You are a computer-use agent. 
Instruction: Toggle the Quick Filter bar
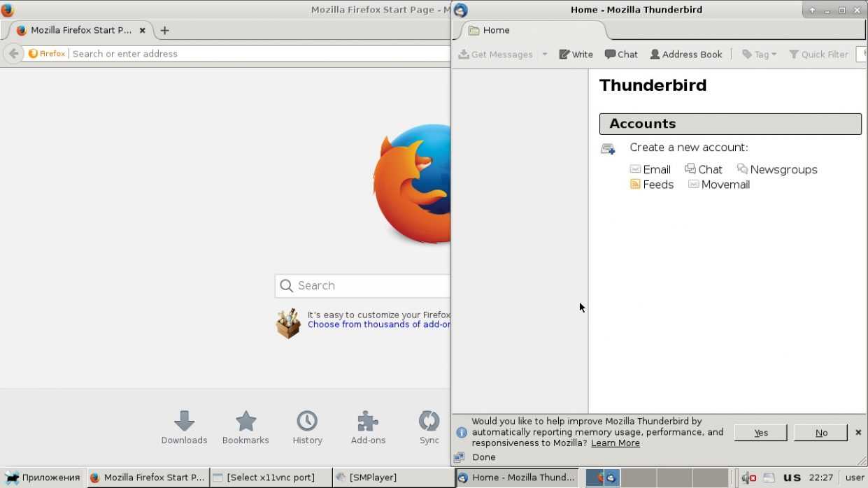pos(818,55)
